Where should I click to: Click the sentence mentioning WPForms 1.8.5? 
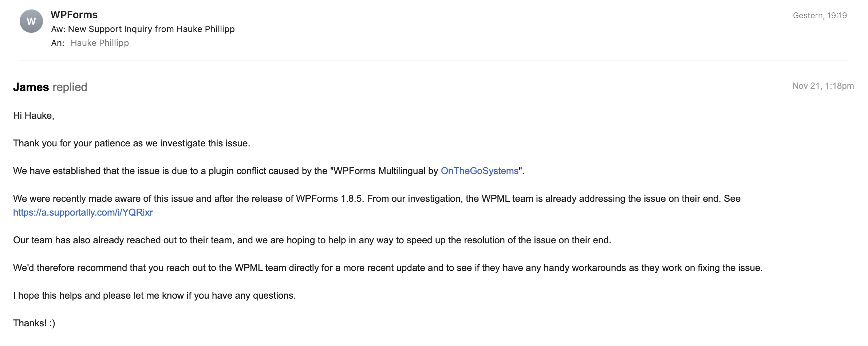pyautogui.click(x=376, y=198)
